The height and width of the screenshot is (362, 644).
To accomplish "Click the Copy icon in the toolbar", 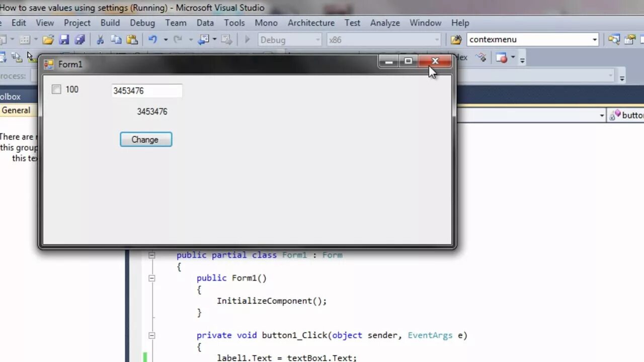I will 116,40.
